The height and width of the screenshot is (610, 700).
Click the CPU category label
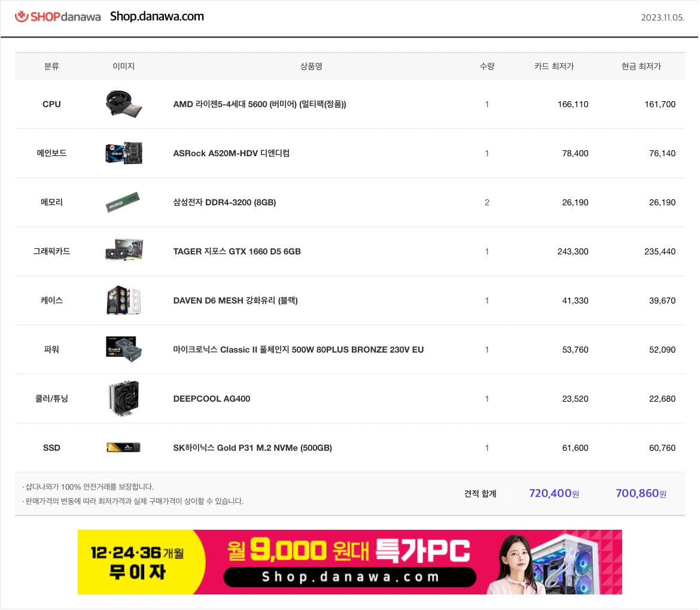(x=51, y=105)
